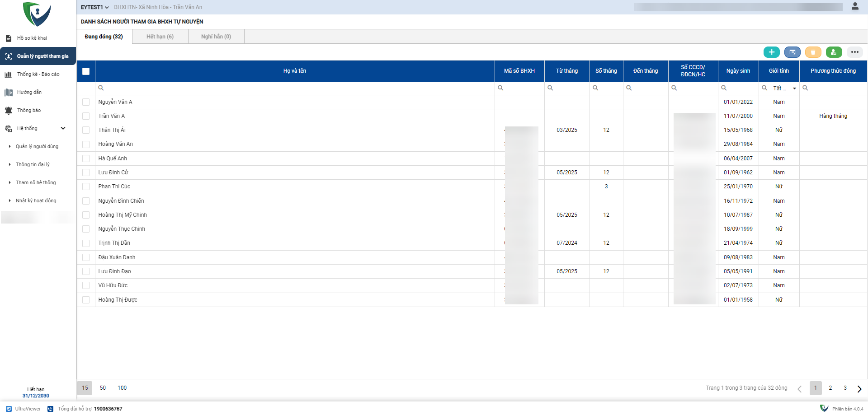Switch to the Hết hạn (6) tab
868x415 pixels.
click(160, 37)
